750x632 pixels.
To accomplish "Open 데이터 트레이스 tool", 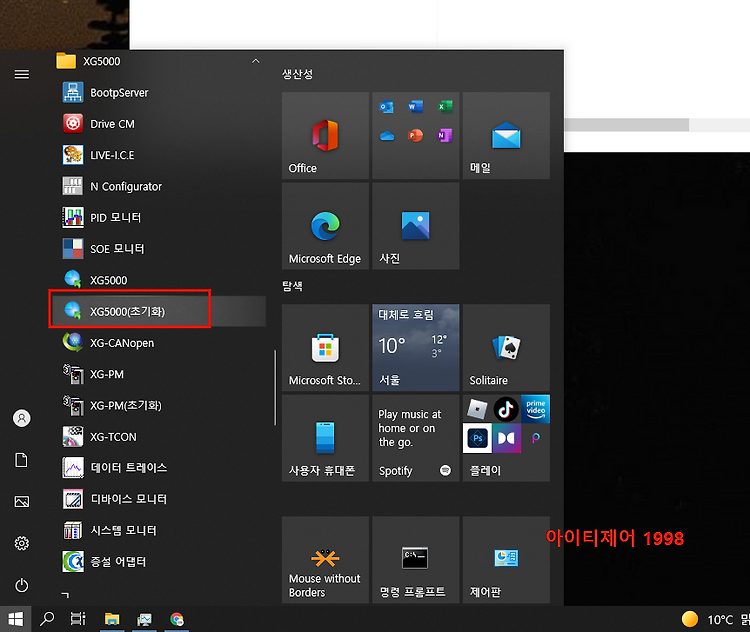I will [158, 468].
